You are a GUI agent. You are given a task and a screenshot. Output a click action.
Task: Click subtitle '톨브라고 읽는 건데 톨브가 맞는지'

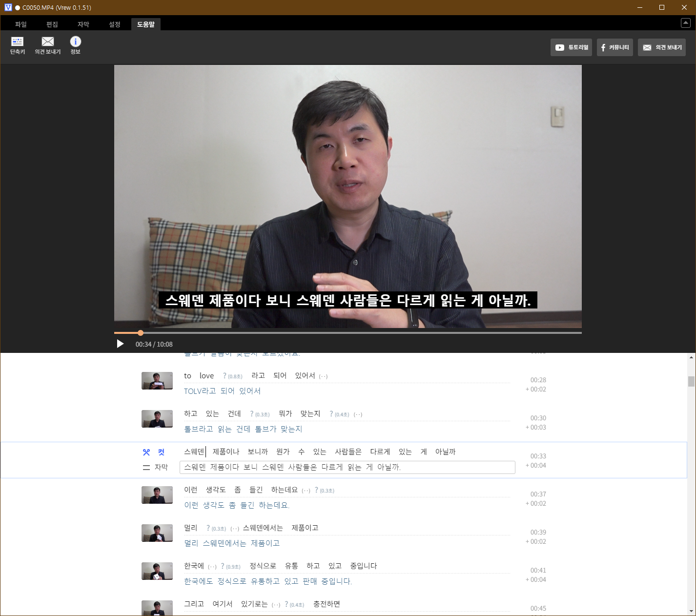243,429
